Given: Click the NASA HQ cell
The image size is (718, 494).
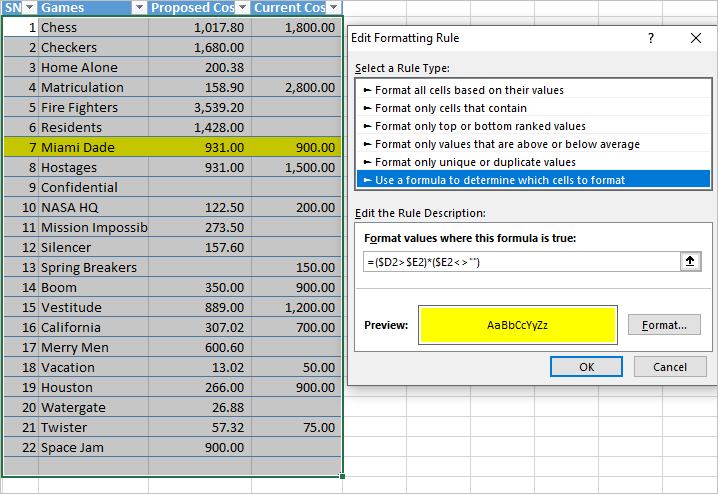Looking at the screenshot, I should point(93,207).
